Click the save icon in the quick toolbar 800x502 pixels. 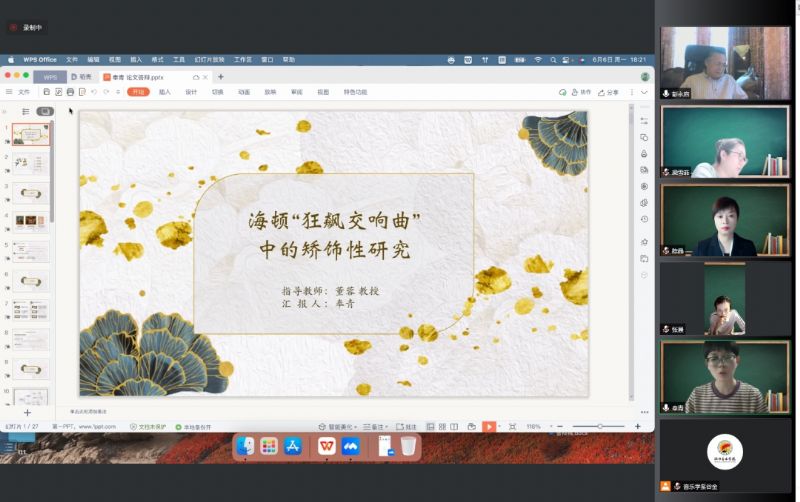pos(46,92)
